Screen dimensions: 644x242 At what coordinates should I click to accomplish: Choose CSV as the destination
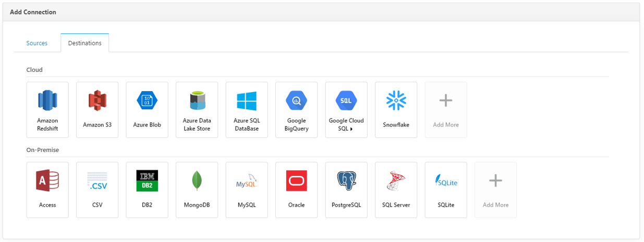[x=97, y=190]
